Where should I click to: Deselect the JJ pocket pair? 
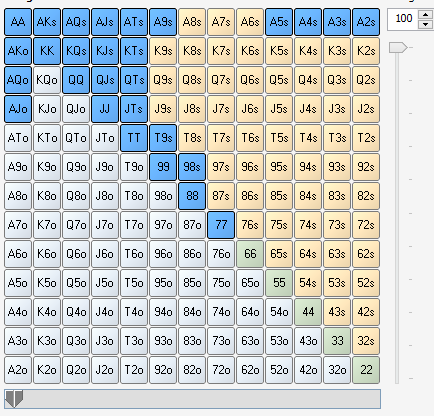[x=105, y=109]
